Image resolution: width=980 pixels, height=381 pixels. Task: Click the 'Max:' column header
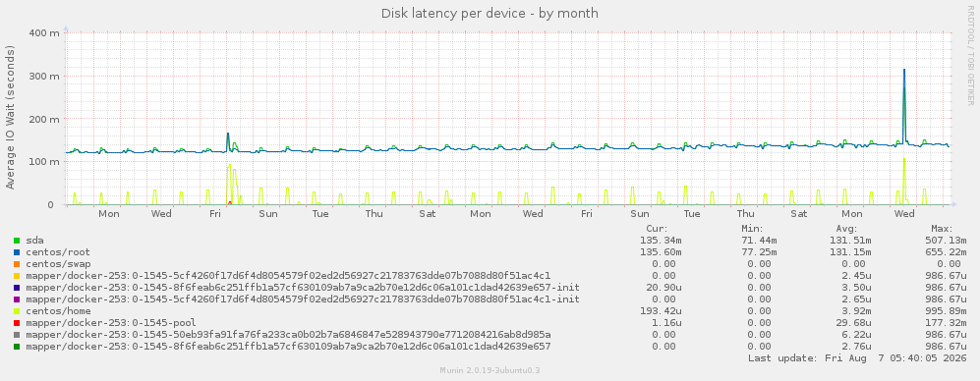(x=942, y=229)
